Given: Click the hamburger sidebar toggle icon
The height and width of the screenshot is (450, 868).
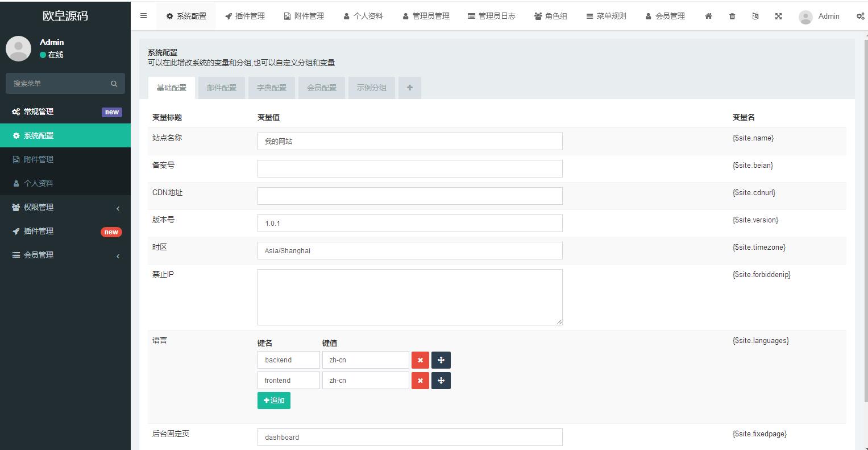Looking at the screenshot, I should (x=143, y=16).
